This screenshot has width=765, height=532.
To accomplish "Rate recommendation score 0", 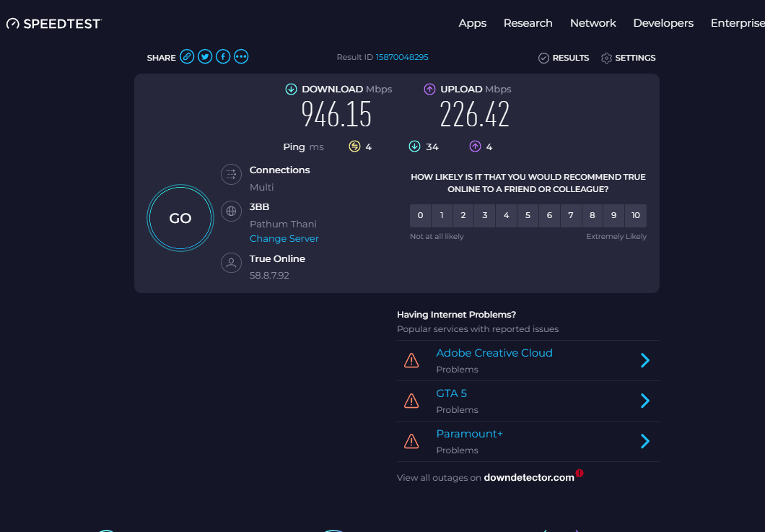I will pyautogui.click(x=420, y=216).
